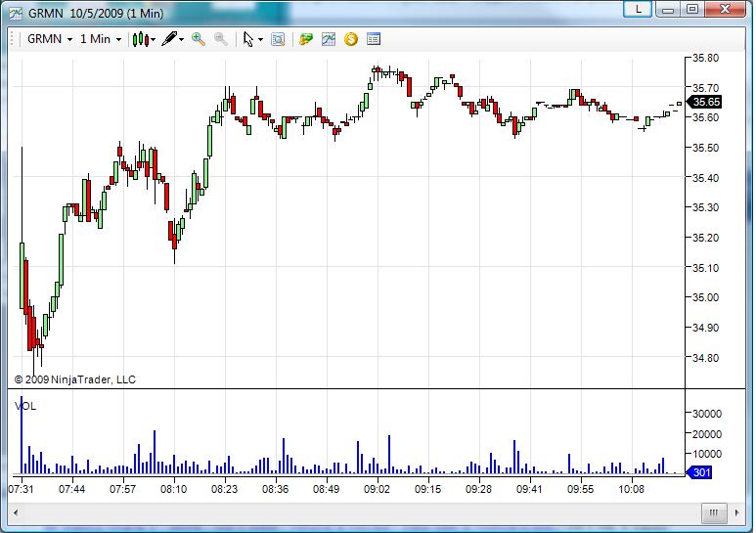The width and height of the screenshot is (756, 533).
Task: Click the candlestick chart style icon
Action: pyautogui.click(x=141, y=39)
